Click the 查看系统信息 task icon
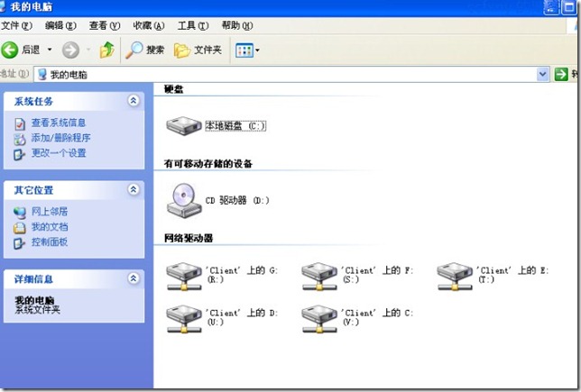581x392 pixels. click(x=20, y=123)
